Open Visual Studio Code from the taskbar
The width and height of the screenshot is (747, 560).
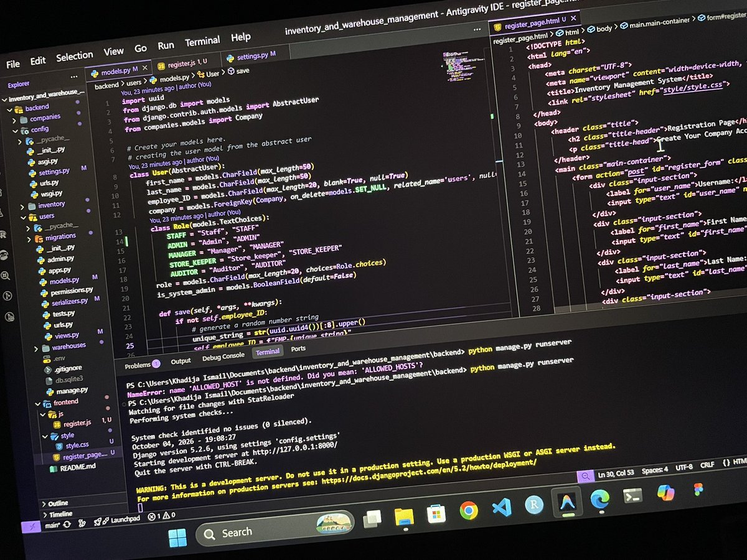click(x=501, y=507)
